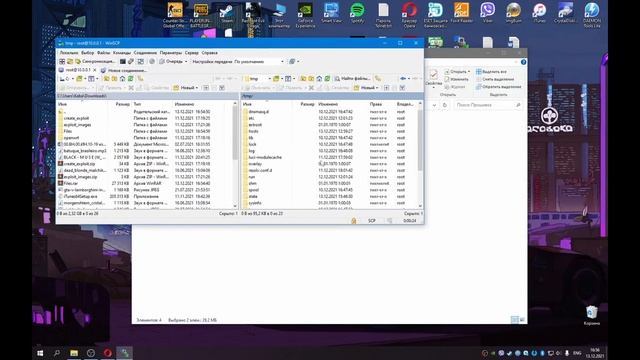Screen dimensions: 640x360
Task: Open the Foxit Reader desktop shortcut
Action: (462, 13)
